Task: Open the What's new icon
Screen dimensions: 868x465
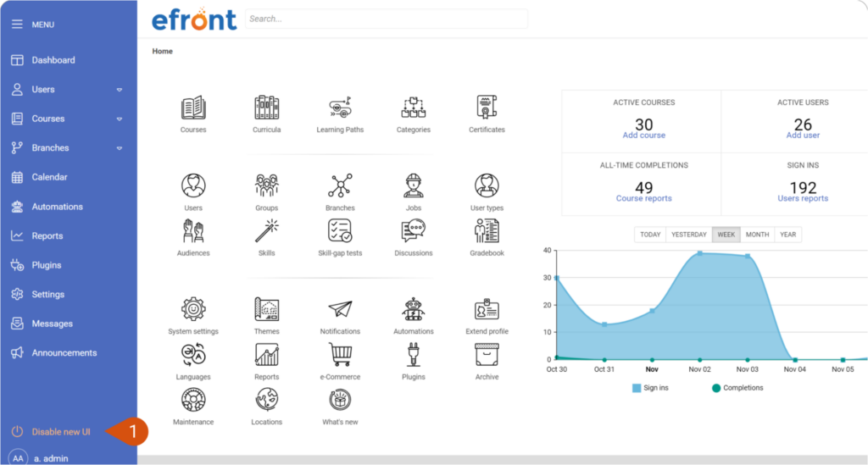Action: pyautogui.click(x=340, y=400)
